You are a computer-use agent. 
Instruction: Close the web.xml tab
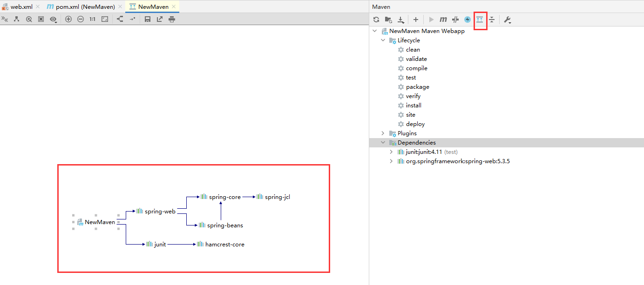click(38, 7)
